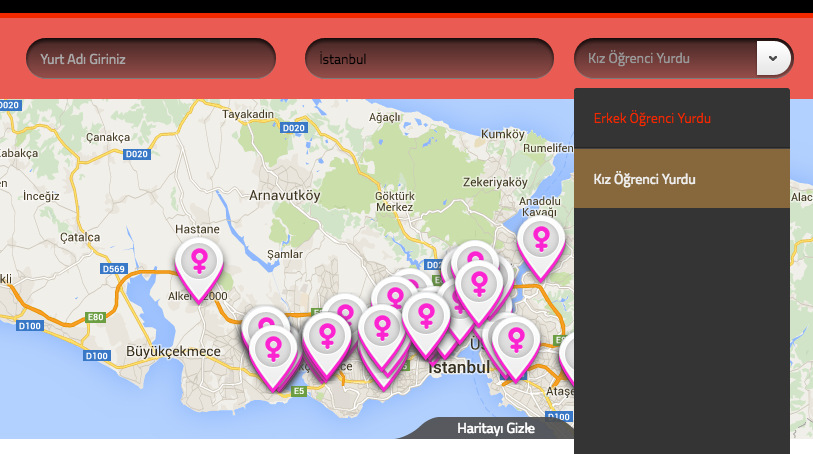The image size is (813, 454).
Task: Select the pin below Anadolu Kavağı
Action: [541, 246]
